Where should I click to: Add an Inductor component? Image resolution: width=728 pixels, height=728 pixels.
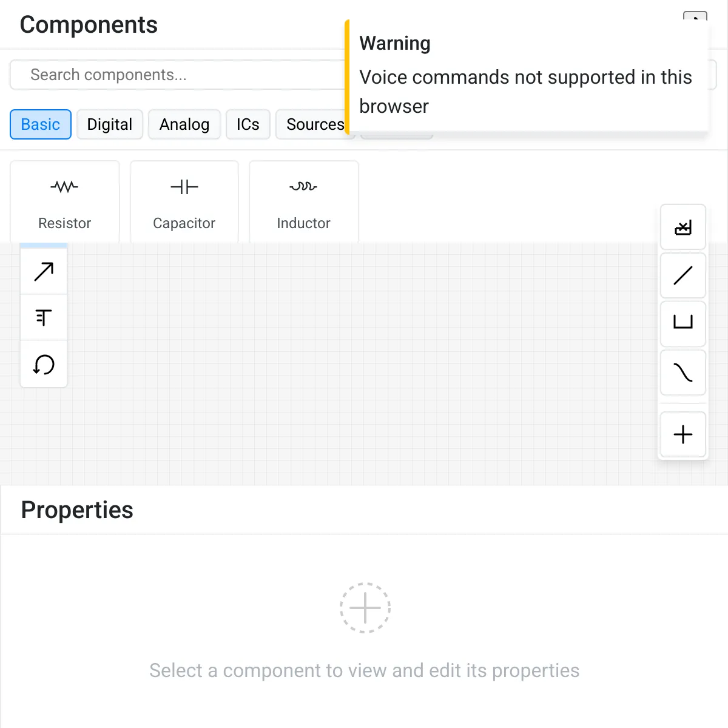304,202
